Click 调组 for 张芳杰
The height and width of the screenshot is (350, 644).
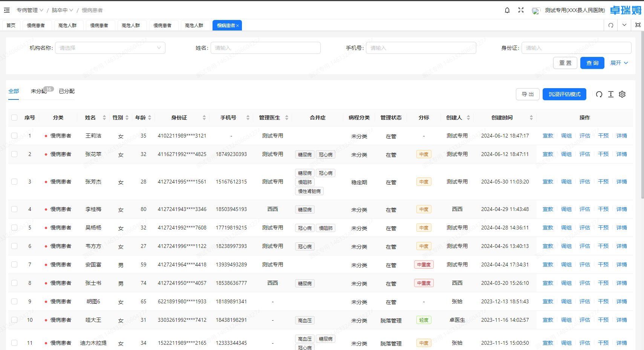[x=566, y=182]
